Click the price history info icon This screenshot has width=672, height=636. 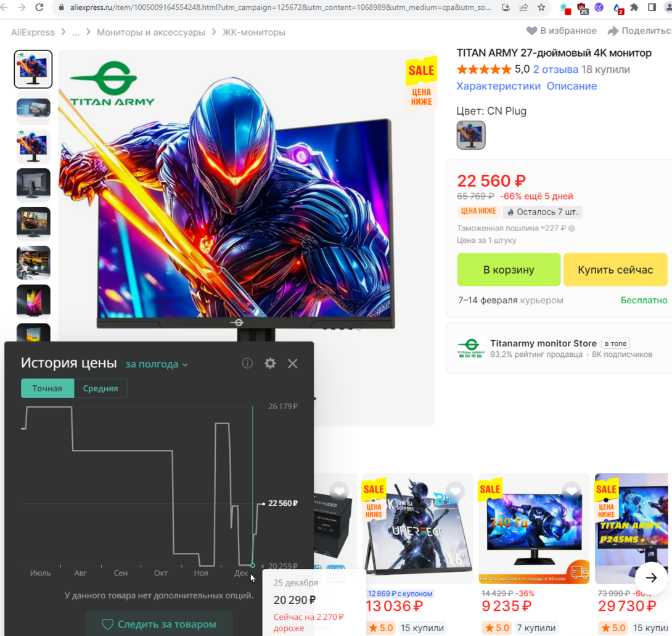tap(247, 364)
